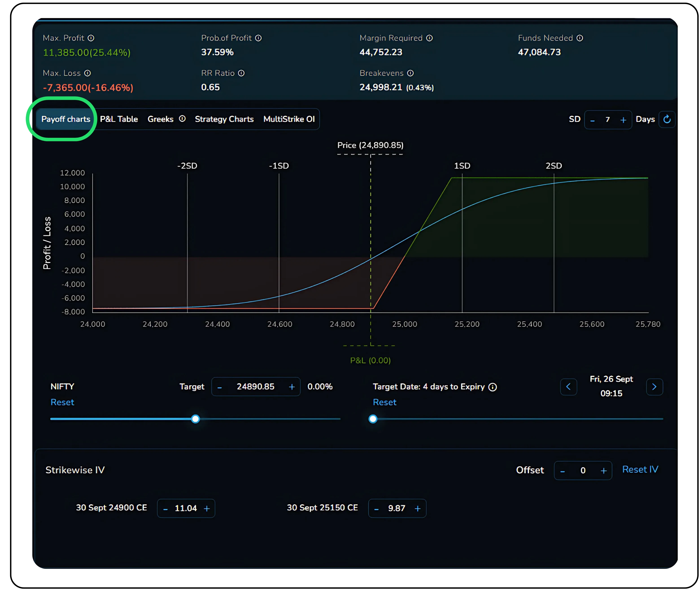This screenshot has height=592, width=700.
Task: Click the Funds Needed info icon
Action: (580, 38)
